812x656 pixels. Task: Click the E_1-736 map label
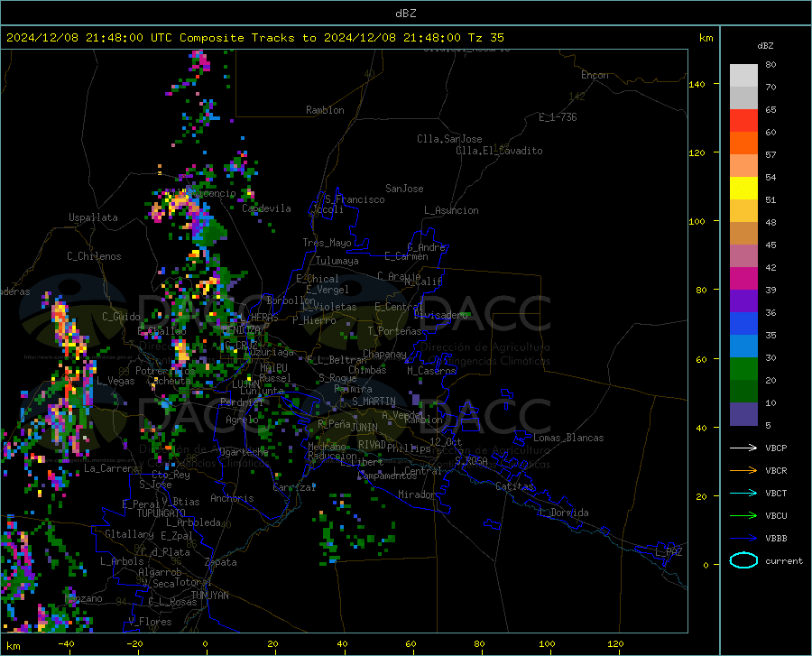pyautogui.click(x=558, y=117)
